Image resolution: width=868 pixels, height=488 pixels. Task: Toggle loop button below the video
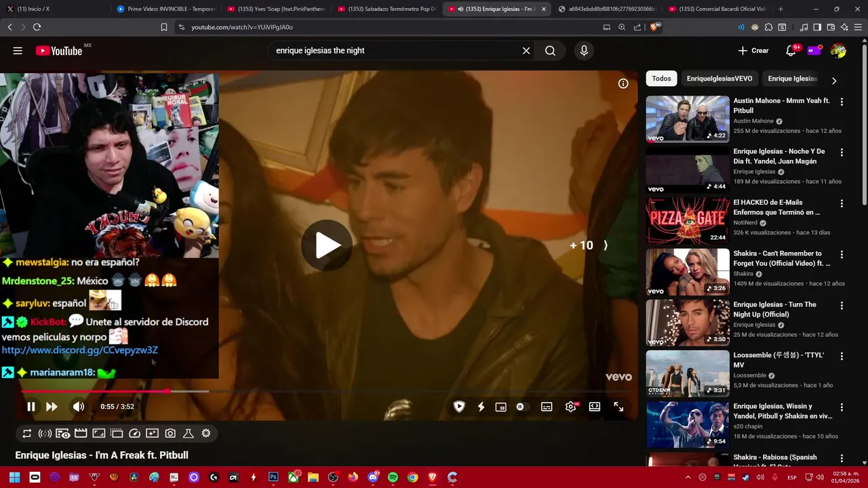27,433
